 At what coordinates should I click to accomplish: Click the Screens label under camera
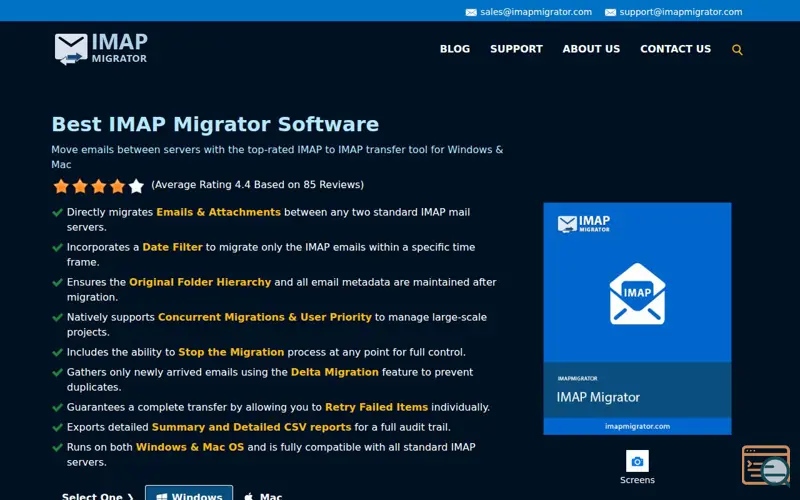point(637,480)
